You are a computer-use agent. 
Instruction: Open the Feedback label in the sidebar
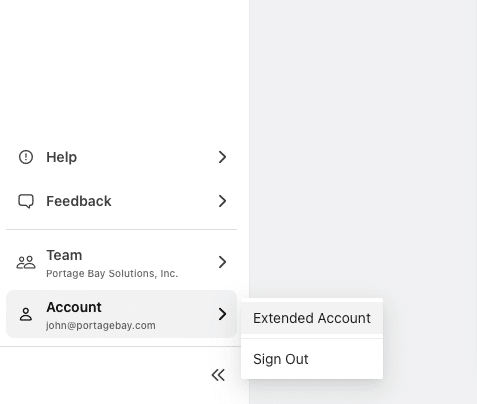click(79, 201)
